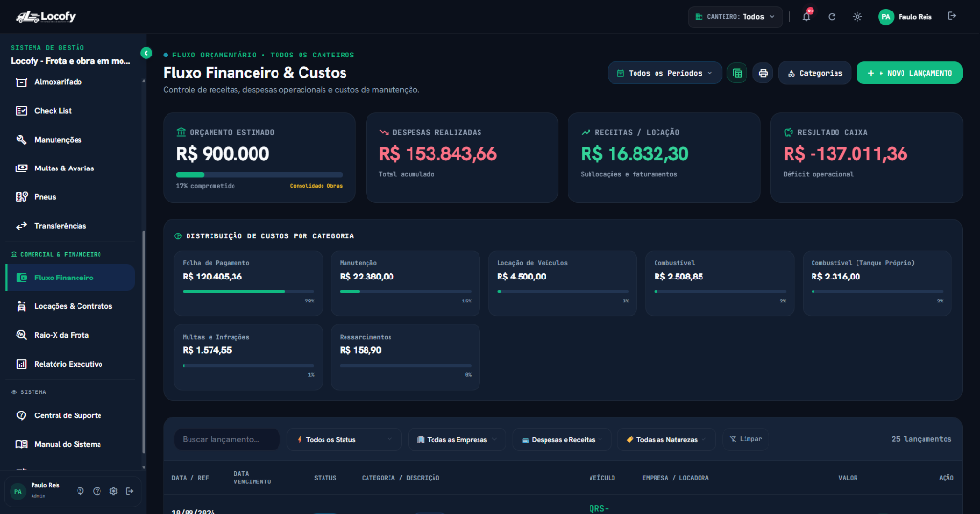Click the Receitas R$ 16.832,30 value
This screenshot has width=980, height=514.
click(x=635, y=154)
